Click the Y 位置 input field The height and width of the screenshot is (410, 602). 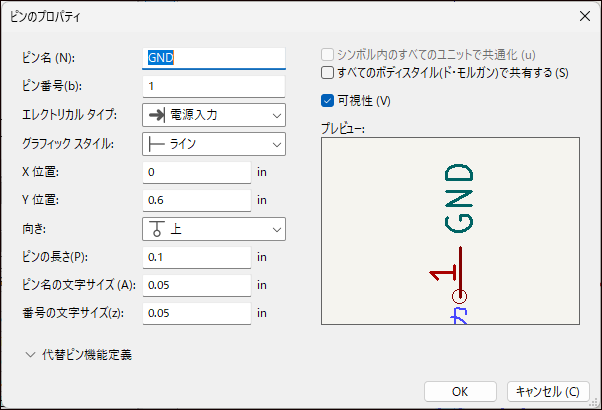[196, 201]
